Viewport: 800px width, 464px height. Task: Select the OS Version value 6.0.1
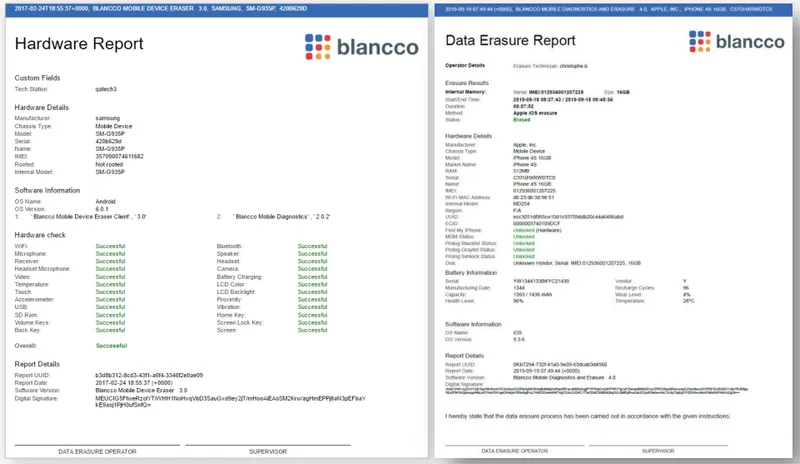click(x=102, y=209)
